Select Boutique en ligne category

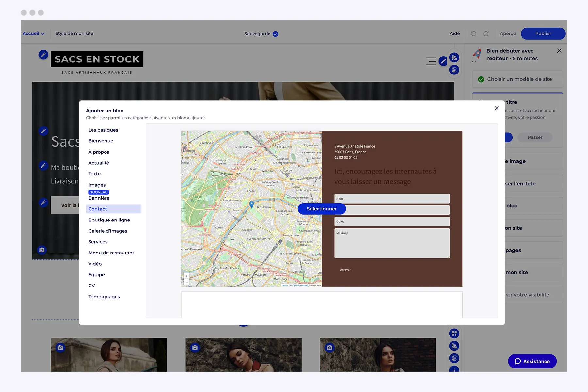(109, 220)
